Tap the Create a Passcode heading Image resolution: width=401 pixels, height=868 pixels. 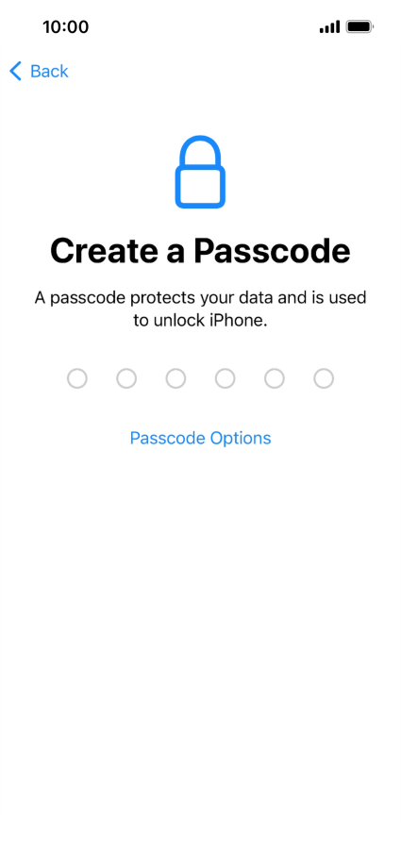click(x=200, y=251)
